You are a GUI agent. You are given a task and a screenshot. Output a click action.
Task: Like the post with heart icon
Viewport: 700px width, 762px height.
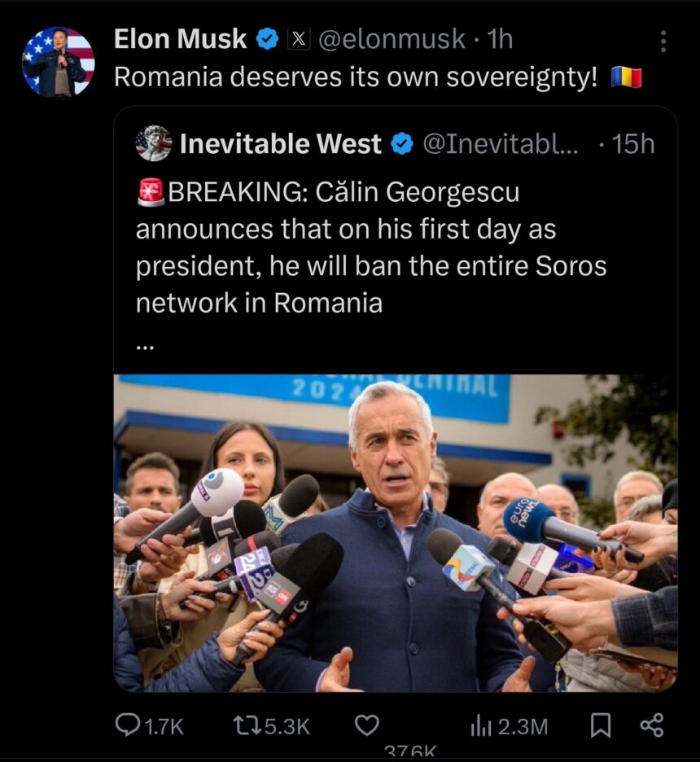tap(368, 725)
